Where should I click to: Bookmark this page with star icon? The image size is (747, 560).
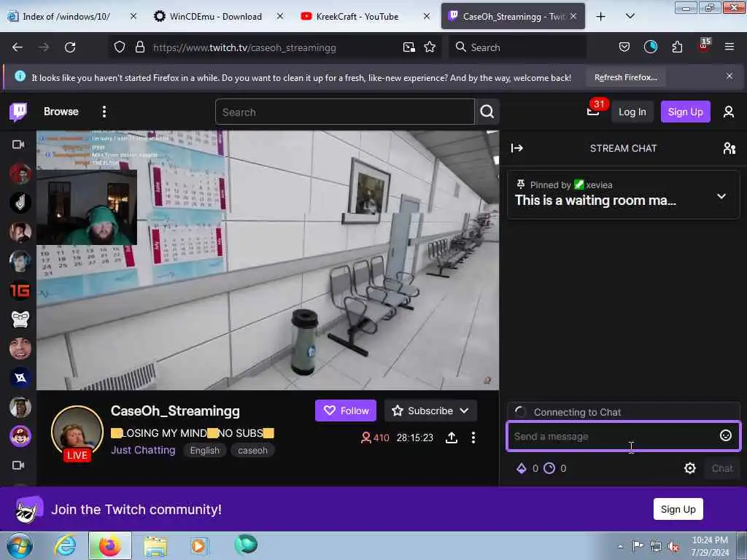pos(430,47)
